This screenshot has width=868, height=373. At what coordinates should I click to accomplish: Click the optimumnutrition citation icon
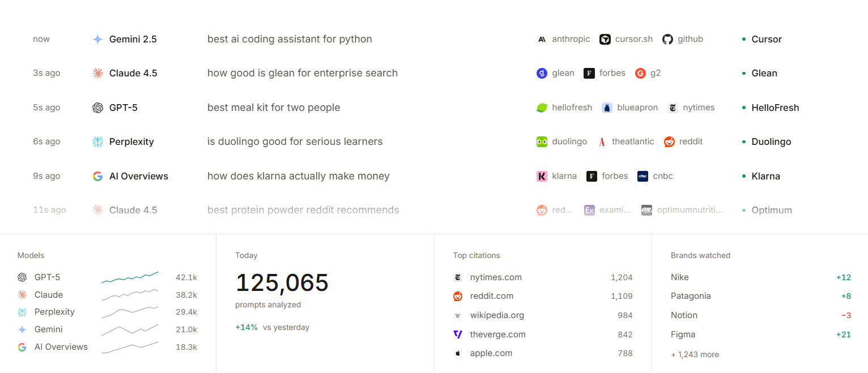point(647,210)
